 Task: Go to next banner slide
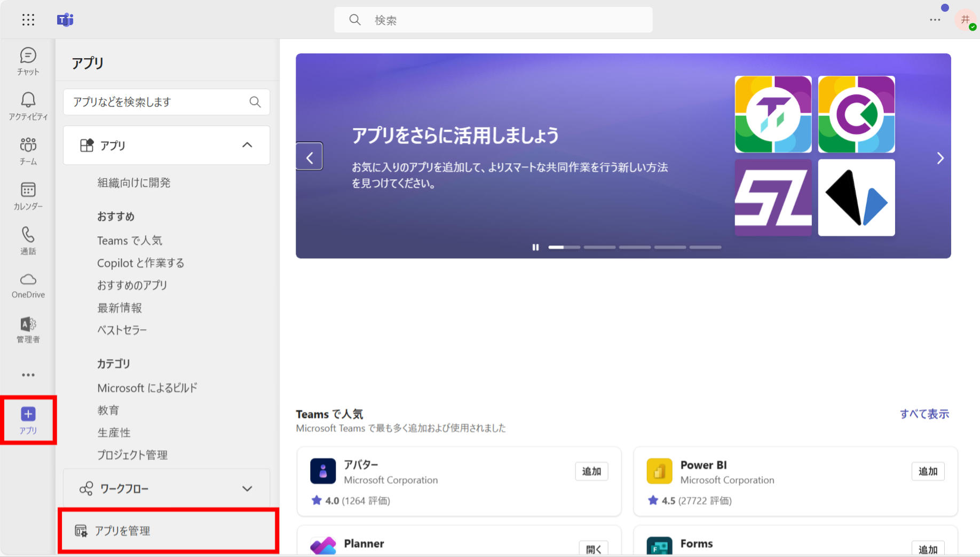pyautogui.click(x=940, y=158)
